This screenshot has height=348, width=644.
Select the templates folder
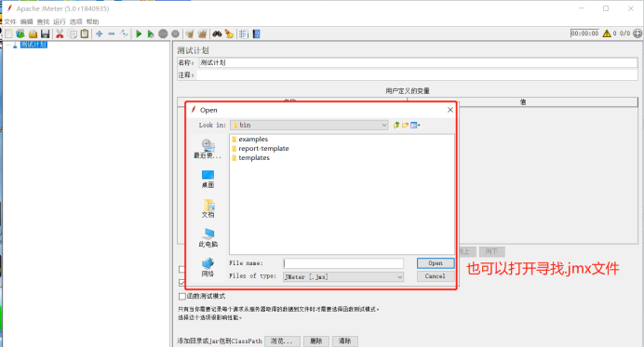pos(250,158)
